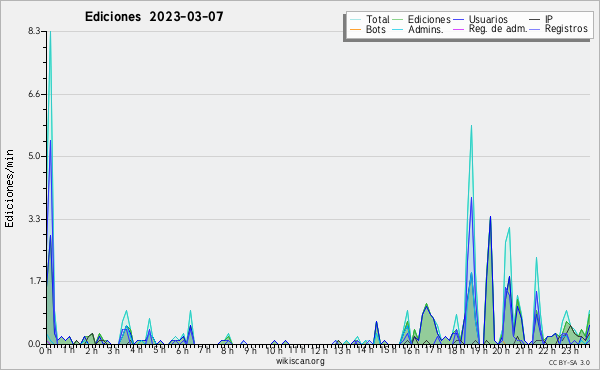Click the Total legend color line
Image resolution: width=600 pixels, height=370 pixels.
pos(355,20)
